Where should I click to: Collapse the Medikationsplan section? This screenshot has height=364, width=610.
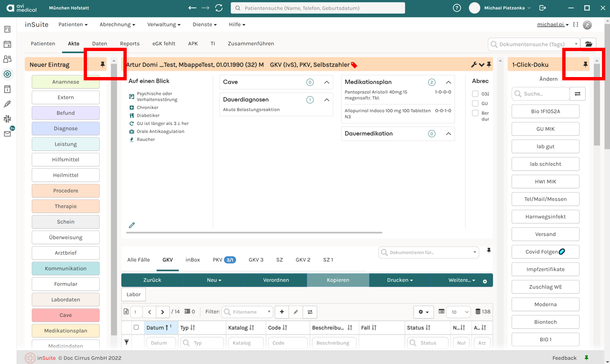tap(448, 82)
